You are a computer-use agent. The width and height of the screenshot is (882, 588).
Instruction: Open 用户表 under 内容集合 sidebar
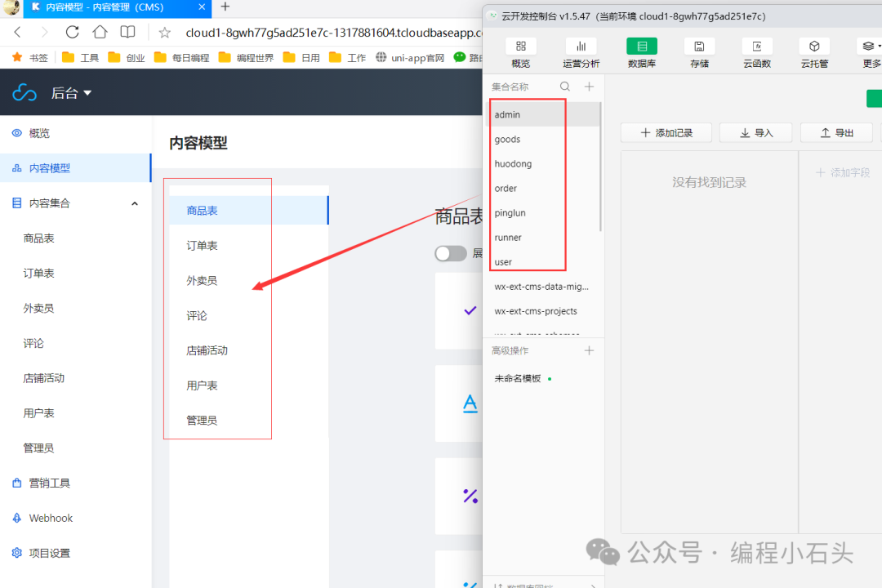point(39,413)
